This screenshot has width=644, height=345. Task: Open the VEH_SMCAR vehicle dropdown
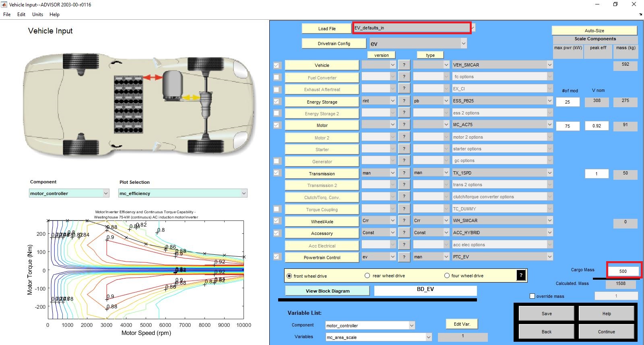(x=502, y=64)
